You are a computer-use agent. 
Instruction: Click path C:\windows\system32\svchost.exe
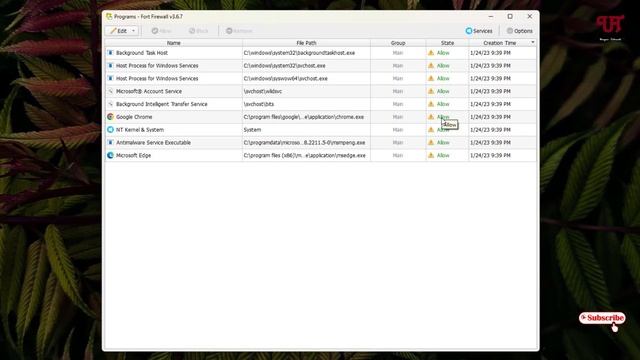(x=284, y=65)
